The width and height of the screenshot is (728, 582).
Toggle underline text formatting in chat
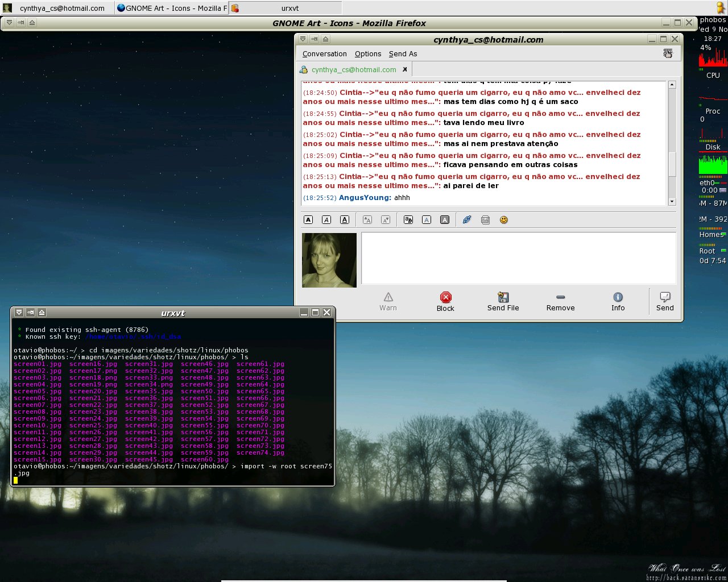[345, 220]
